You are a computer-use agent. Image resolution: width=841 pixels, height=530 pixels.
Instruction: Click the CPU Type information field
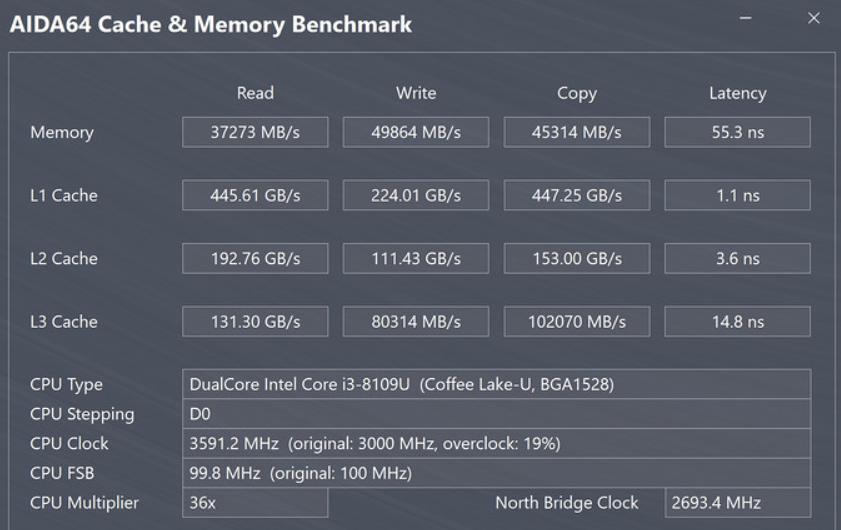click(496, 384)
